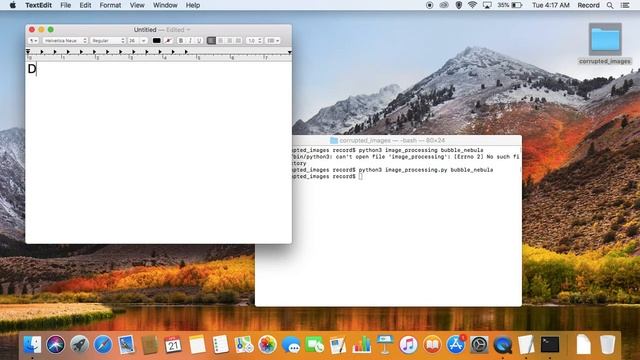Open Photos from the Dock
This screenshot has width=640, height=360.
coord(267,345)
